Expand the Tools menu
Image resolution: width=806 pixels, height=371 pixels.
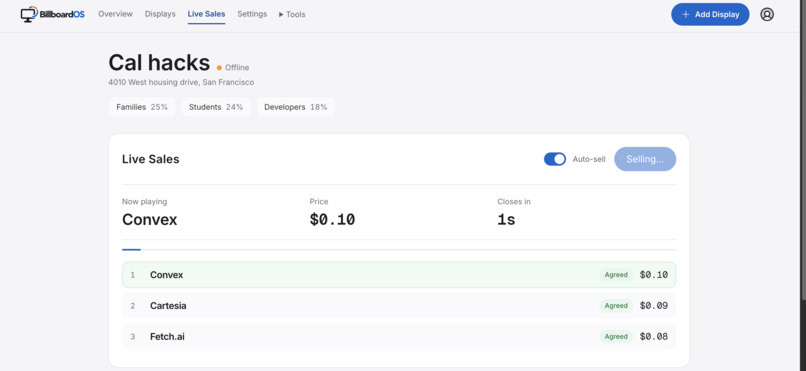[292, 14]
